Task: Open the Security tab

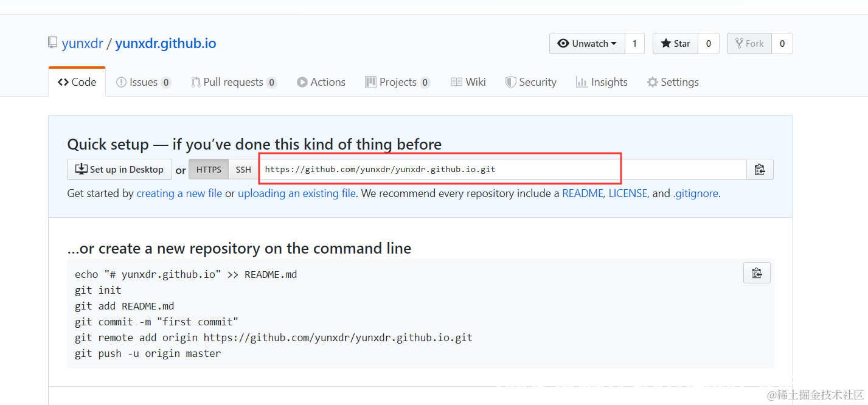Action: point(531,82)
